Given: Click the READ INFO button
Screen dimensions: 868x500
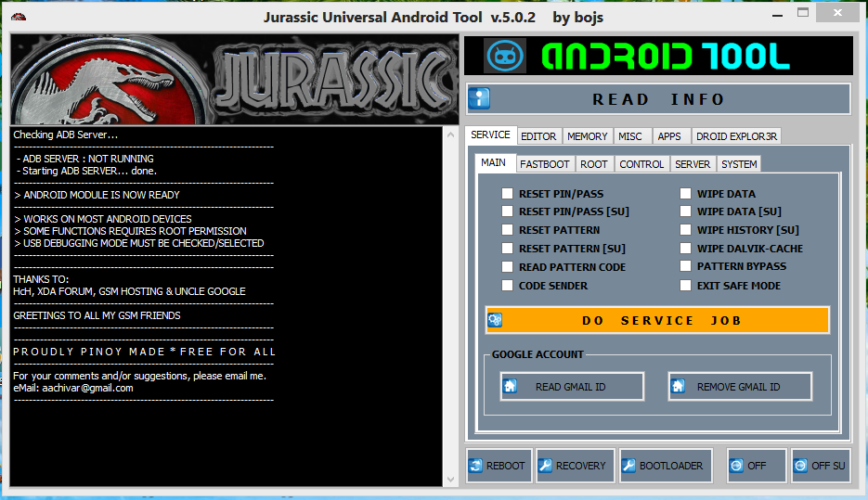Looking at the screenshot, I should (x=658, y=99).
